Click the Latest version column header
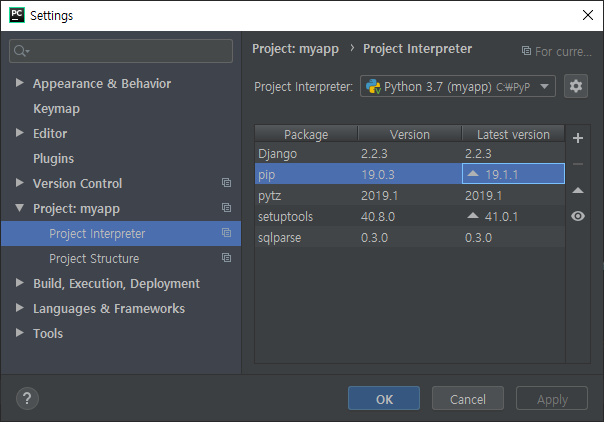Screen dimensions: 604x422 pos(513,134)
